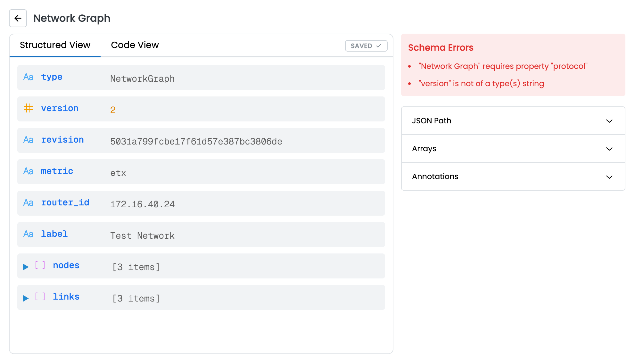
Task: Click the string icon next to metric
Action: point(29,171)
